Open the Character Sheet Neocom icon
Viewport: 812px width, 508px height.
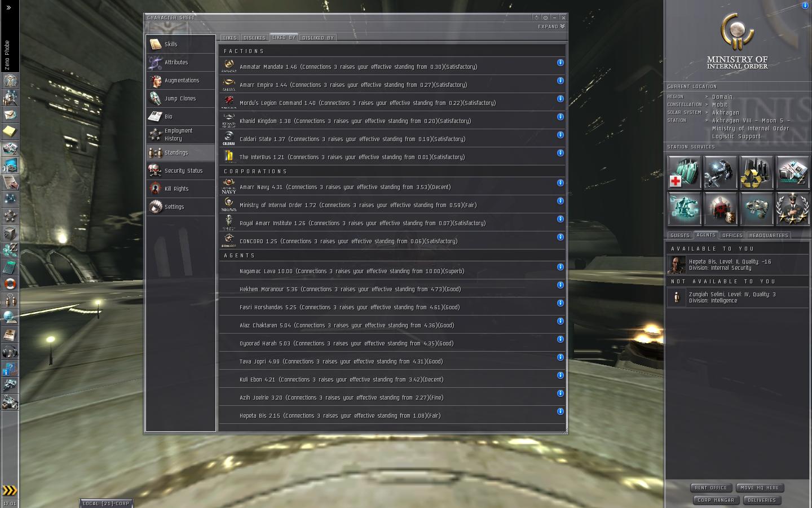10,81
